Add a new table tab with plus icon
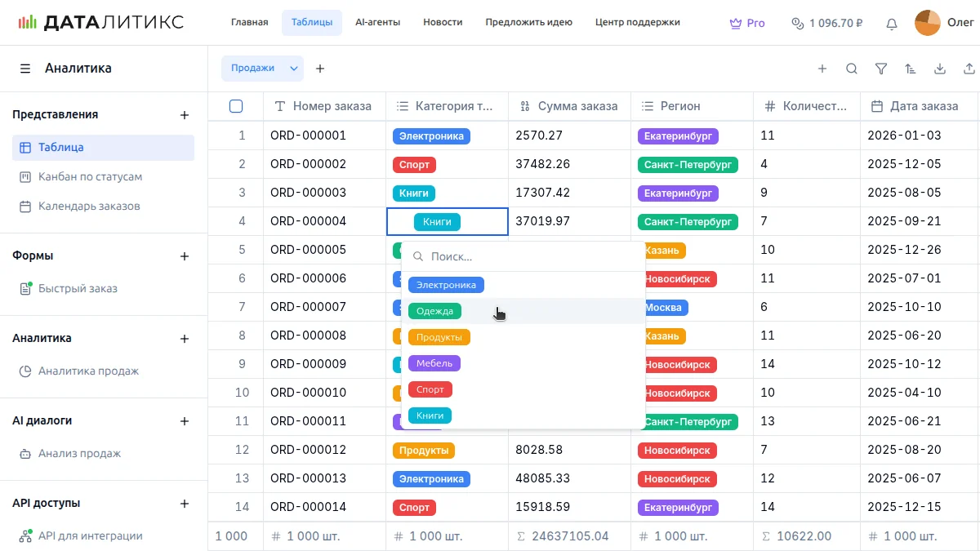Image resolution: width=980 pixels, height=551 pixels. tap(320, 69)
